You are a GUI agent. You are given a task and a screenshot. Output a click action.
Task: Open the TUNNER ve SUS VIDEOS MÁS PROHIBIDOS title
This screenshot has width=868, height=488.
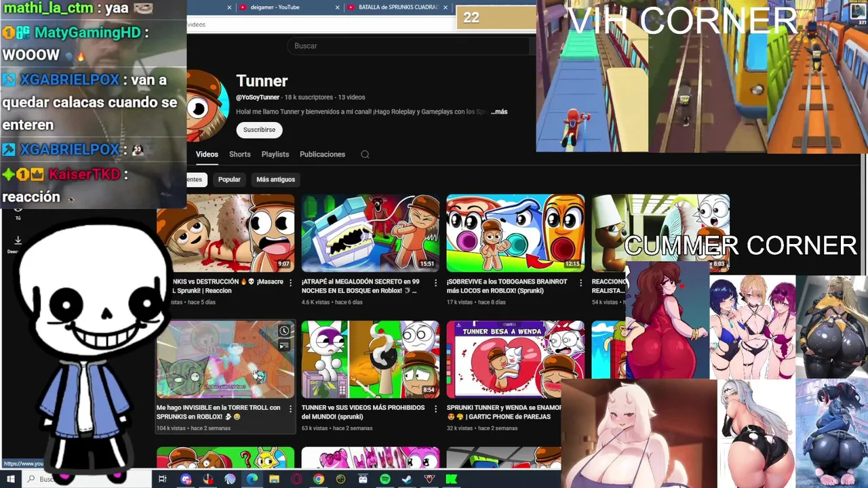(363, 412)
